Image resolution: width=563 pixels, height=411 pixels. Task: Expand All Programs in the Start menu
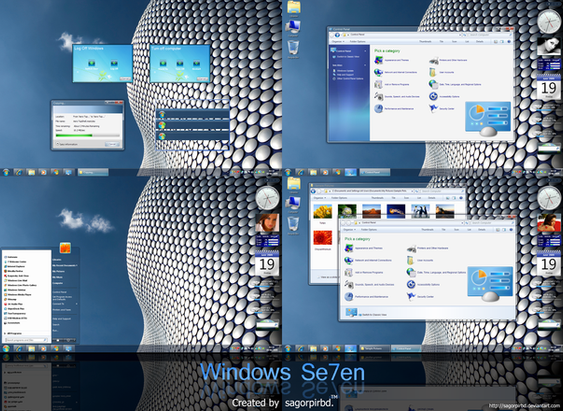(14, 333)
